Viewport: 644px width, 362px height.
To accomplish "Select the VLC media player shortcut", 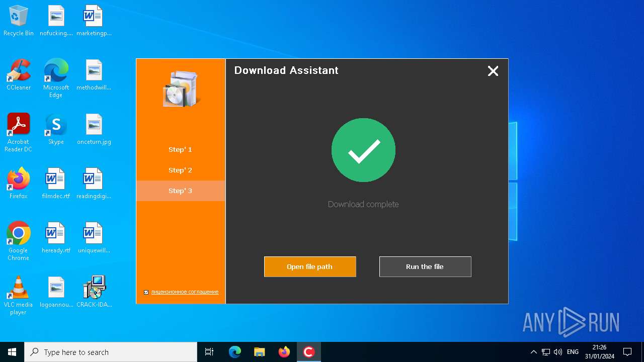I will point(19,296).
